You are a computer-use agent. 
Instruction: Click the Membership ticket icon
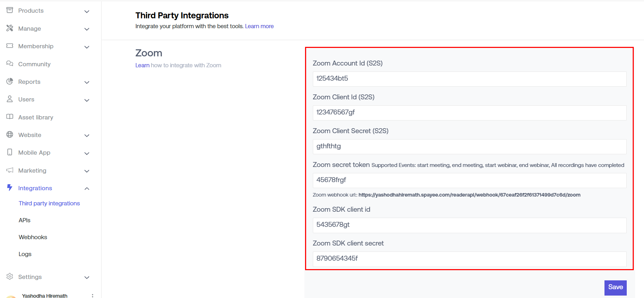10,46
